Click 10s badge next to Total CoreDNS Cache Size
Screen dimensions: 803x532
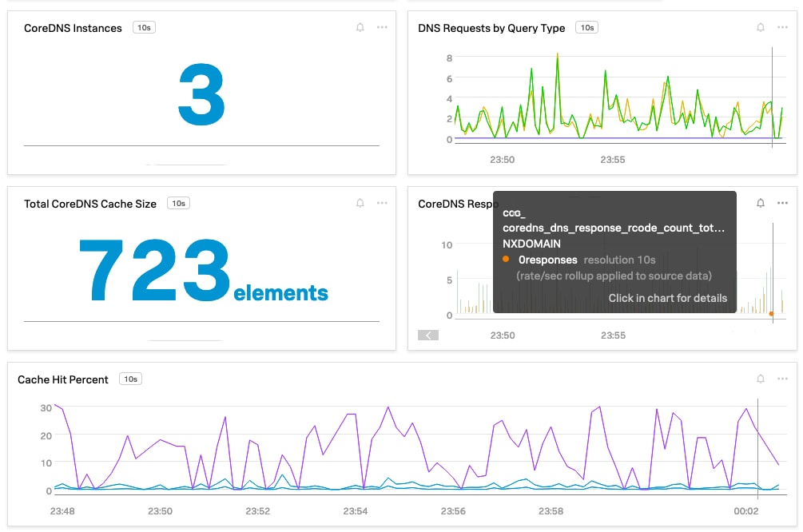pos(178,204)
